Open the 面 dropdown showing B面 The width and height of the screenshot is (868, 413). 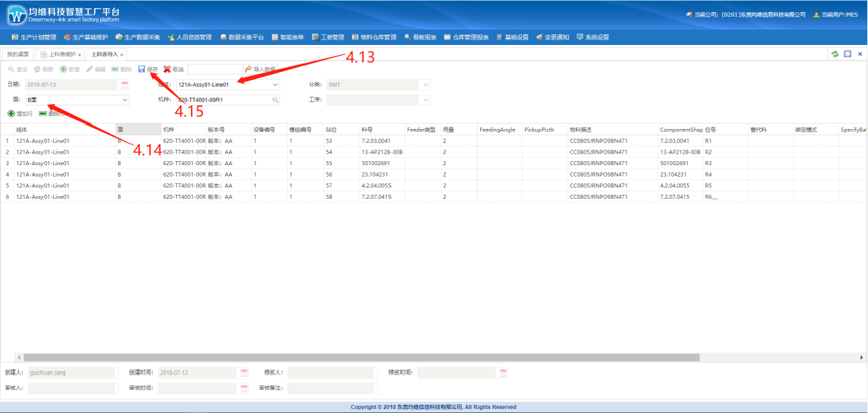coord(125,99)
